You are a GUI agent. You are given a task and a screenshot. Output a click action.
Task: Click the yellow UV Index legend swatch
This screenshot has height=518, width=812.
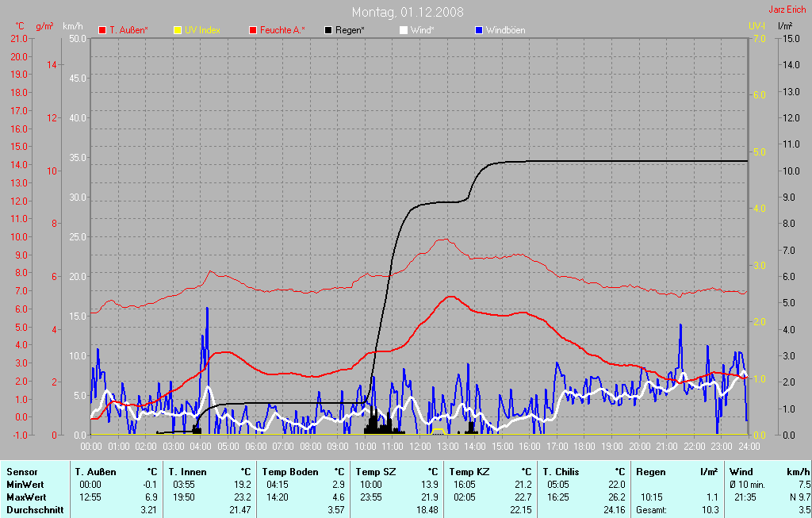[178, 30]
